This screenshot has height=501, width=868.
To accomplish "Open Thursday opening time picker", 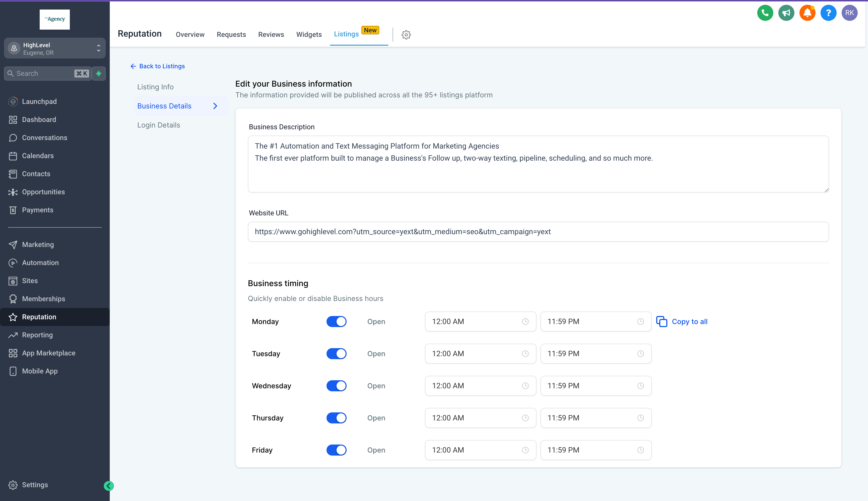I will 480,418.
